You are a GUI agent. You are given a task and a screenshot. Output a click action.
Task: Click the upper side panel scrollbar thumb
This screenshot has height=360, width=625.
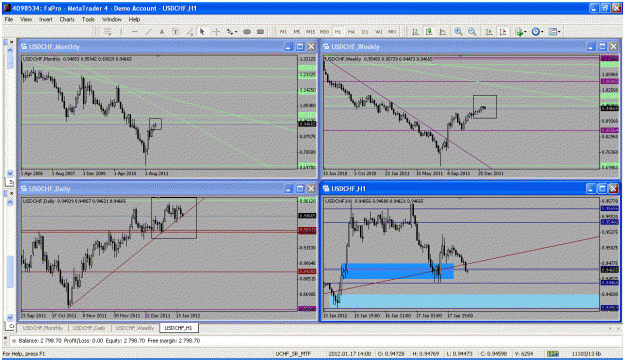[x=10, y=61]
